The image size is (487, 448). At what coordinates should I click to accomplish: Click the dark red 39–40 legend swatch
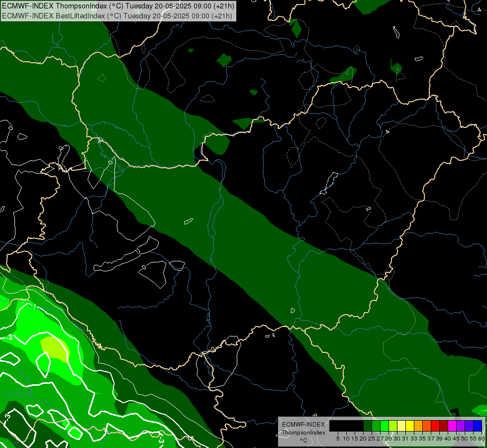tap(444, 426)
